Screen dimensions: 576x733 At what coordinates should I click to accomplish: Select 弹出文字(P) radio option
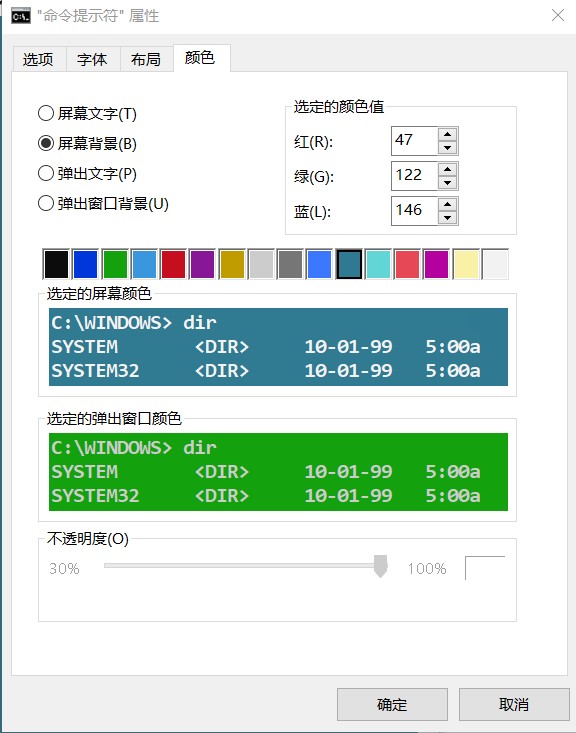click(x=87, y=173)
